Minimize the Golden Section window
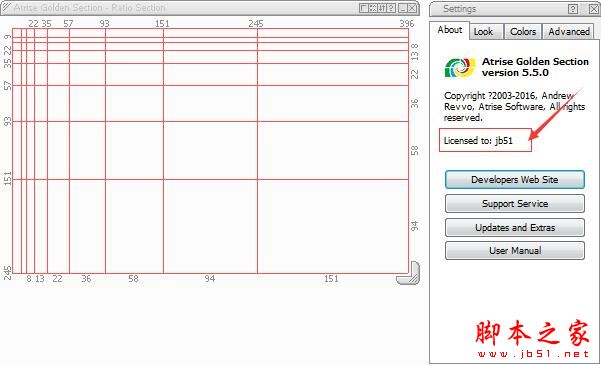This screenshot has height=365, width=601. tap(402, 8)
